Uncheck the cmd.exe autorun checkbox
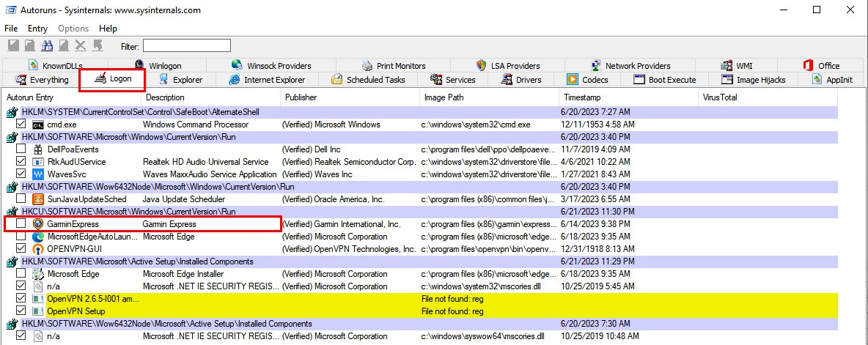The width and height of the screenshot is (868, 345). 21,125
